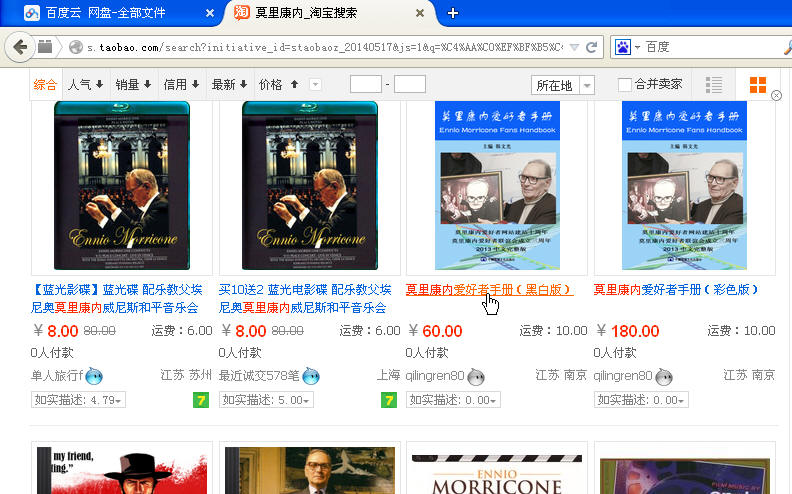The image size is (792, 494).
Task: Click the globe site identity icon
Action: 76,47
